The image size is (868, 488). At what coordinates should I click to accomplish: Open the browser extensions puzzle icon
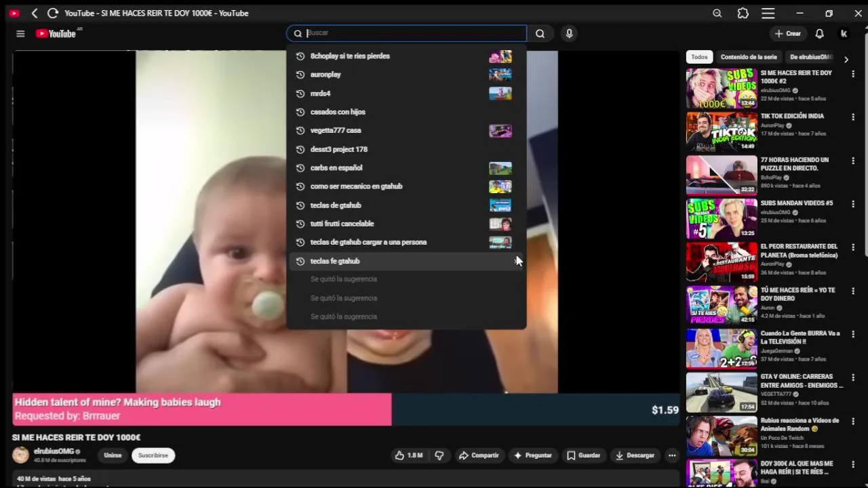743,13
